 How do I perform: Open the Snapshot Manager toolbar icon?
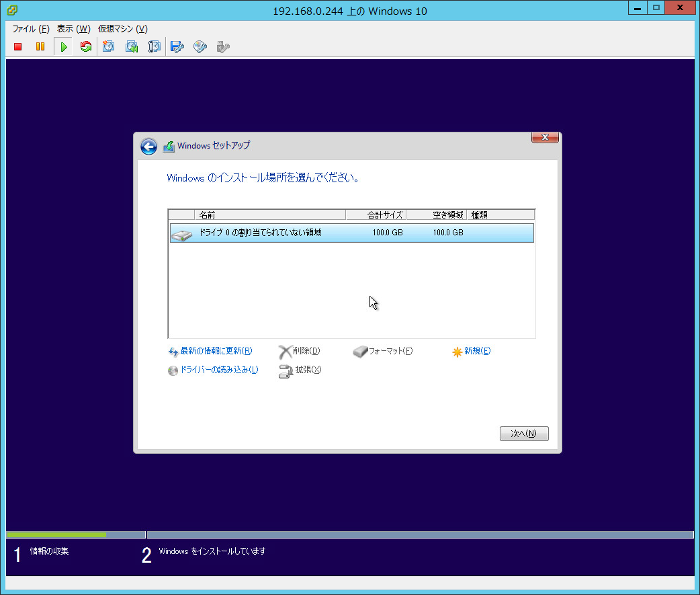(x=154, y=46)
